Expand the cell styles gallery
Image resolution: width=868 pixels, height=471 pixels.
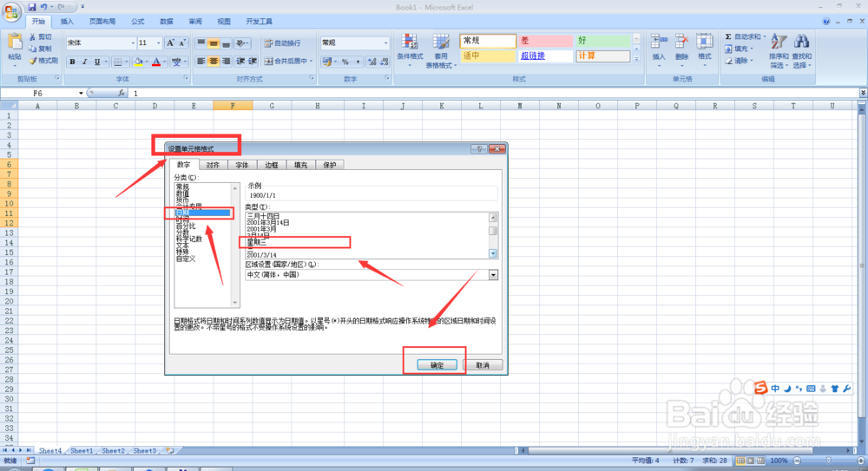(x=636, y=59)
